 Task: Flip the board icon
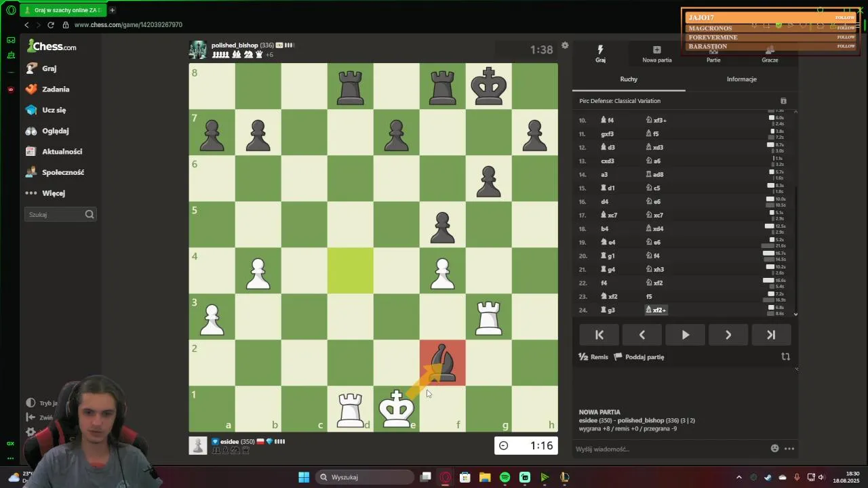click(785, 357)
